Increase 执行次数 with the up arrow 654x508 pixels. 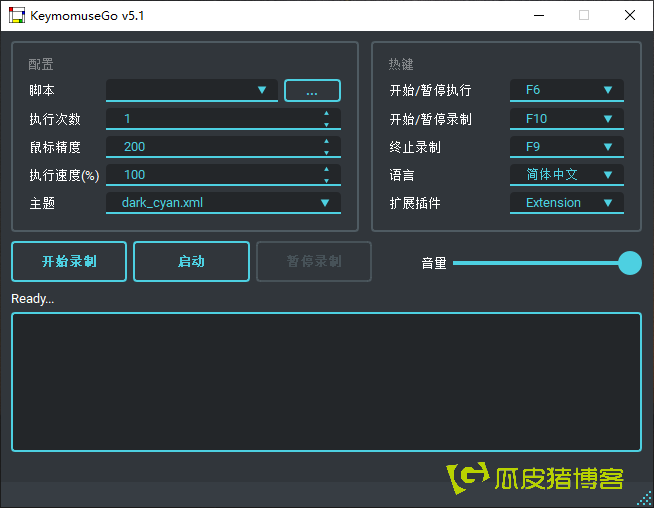(327, 113)
